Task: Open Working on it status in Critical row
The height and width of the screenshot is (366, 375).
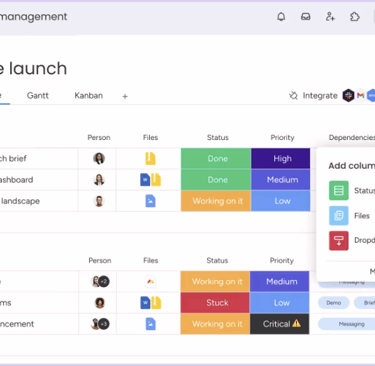Action: pos(215,324)
